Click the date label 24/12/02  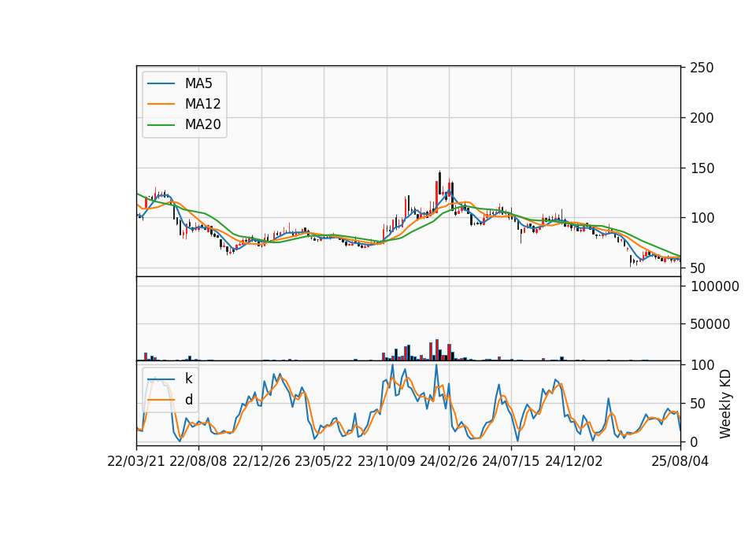coord(574,461)
